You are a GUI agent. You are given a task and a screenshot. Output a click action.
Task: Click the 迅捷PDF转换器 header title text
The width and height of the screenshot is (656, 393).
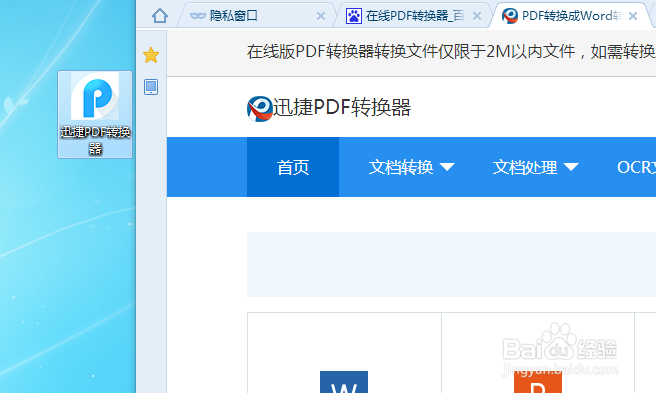pyautogui.click(x=342, y=107)
